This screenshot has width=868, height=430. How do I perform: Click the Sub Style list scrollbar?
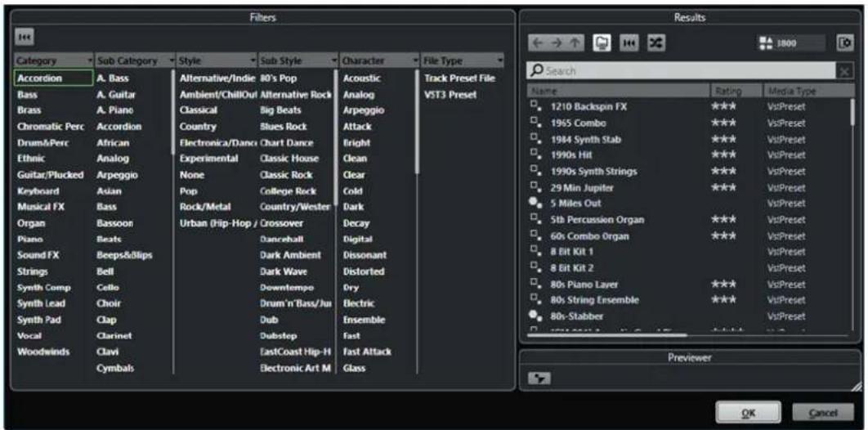[x=335, y=138]
